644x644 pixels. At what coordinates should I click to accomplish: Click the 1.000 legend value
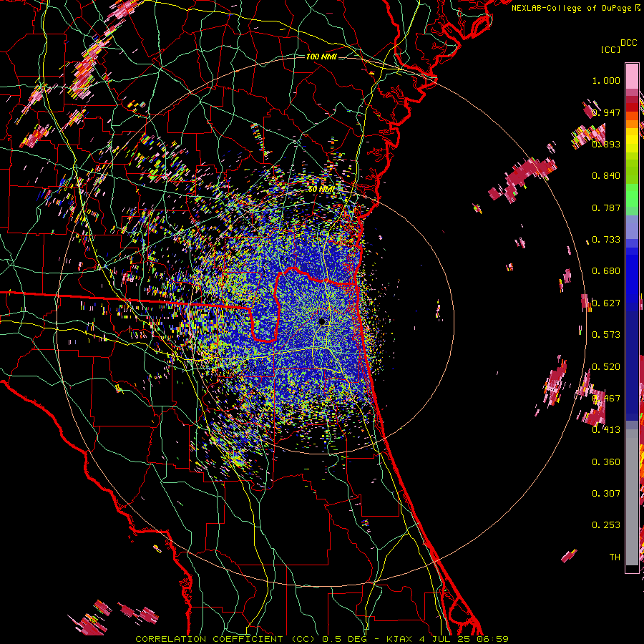coord(606,80)
